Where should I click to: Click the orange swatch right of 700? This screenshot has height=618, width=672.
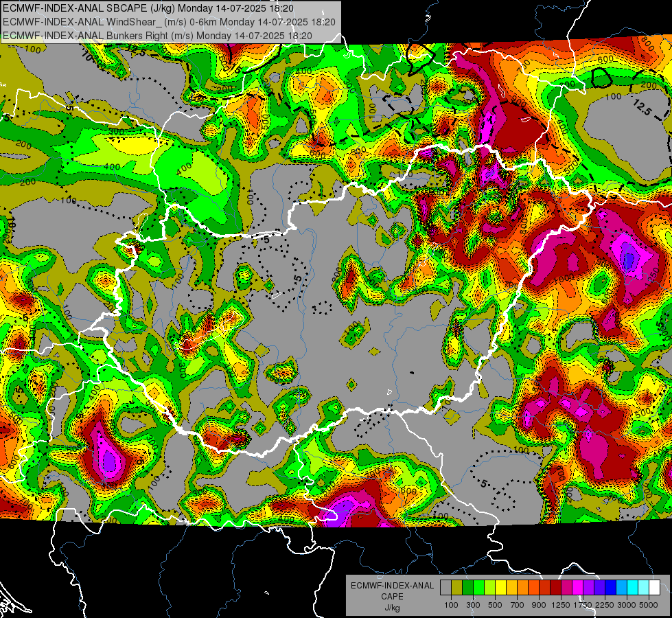point(522,587)
